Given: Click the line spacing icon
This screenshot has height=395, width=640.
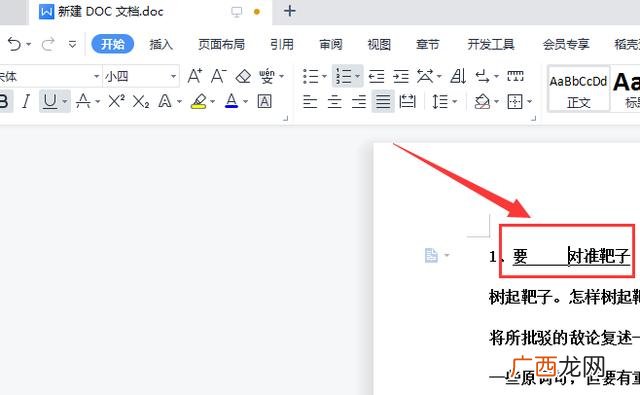Looking at the screenshot, I should click(440, 101).
